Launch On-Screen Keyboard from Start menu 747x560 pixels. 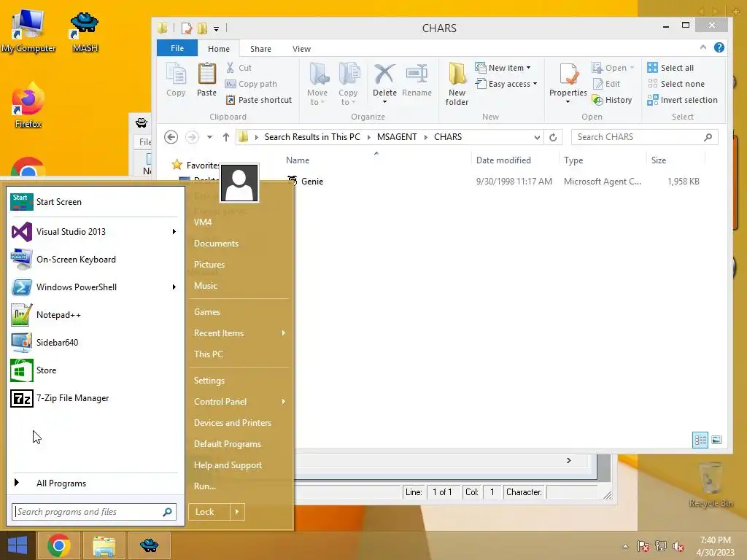94,260
